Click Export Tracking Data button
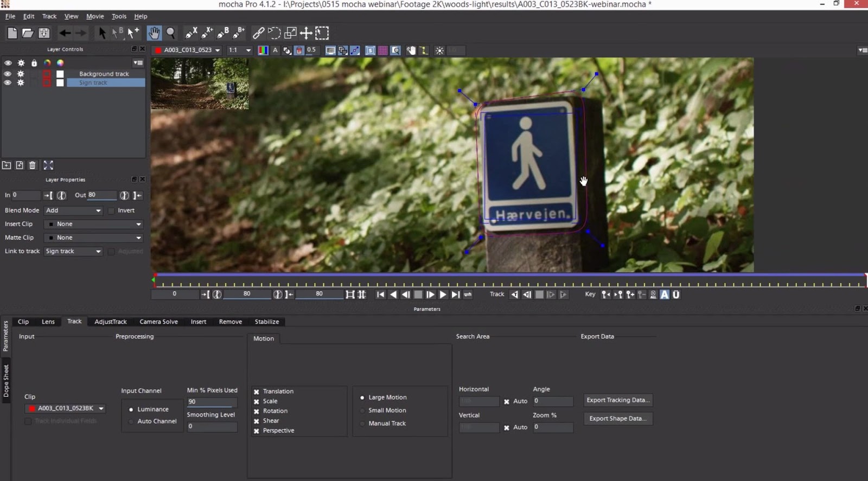 coord(618,400)
